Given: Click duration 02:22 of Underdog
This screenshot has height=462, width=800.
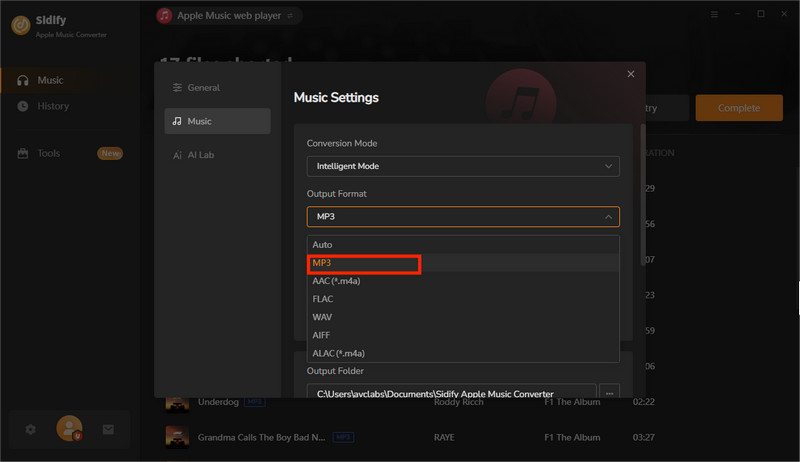Looking at the screenshot, I should click(644, 402).
